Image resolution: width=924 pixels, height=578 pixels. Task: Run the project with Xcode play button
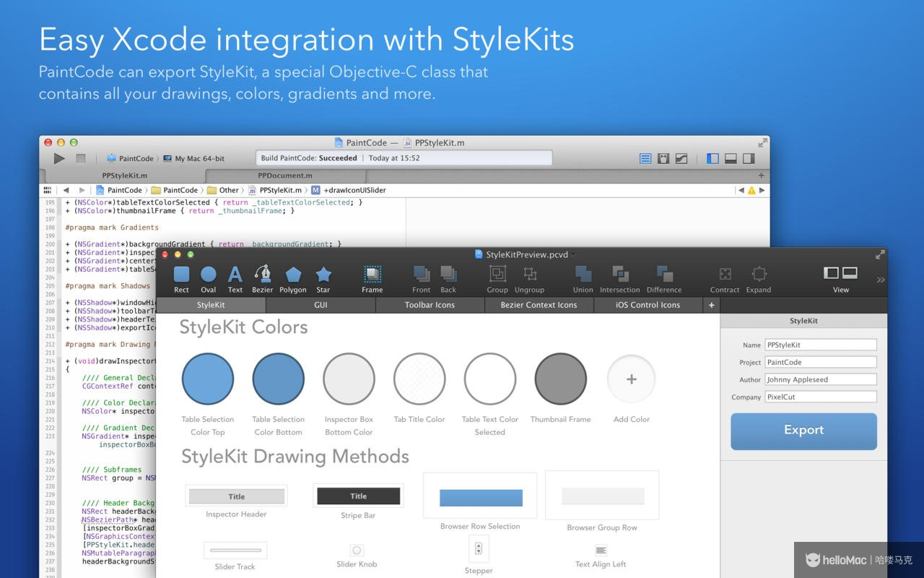coord(59,158)
